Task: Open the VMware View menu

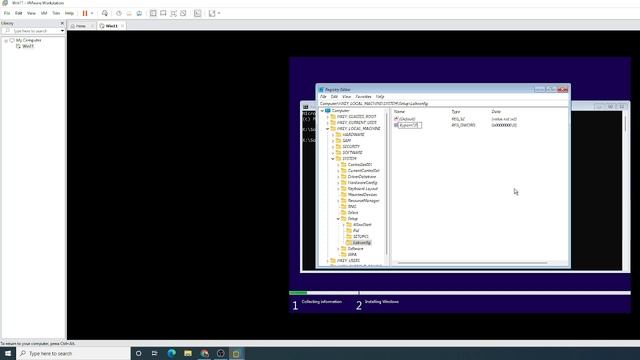Action: pos(31,13)
